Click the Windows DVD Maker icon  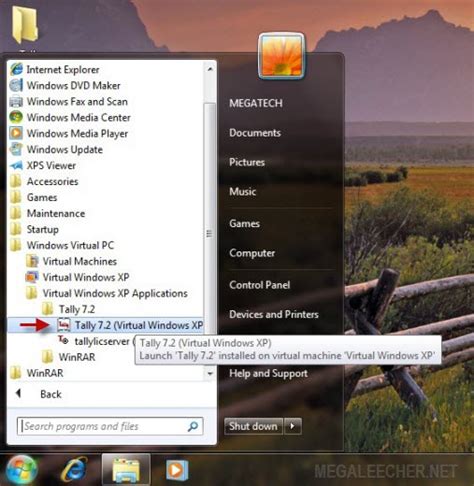tap(16, 86)
